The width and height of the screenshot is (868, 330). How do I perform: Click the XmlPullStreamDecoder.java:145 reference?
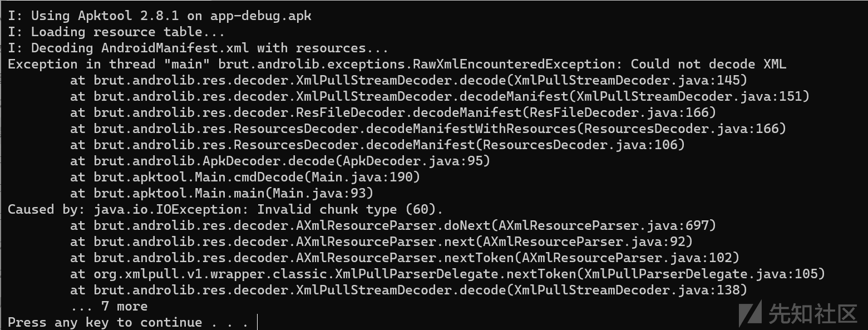[x=630, y=80]
